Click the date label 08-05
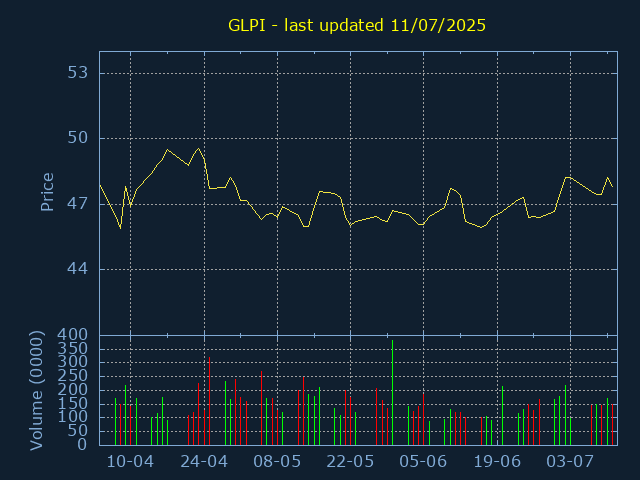This screenshot has height=480, width=640. 277,462
